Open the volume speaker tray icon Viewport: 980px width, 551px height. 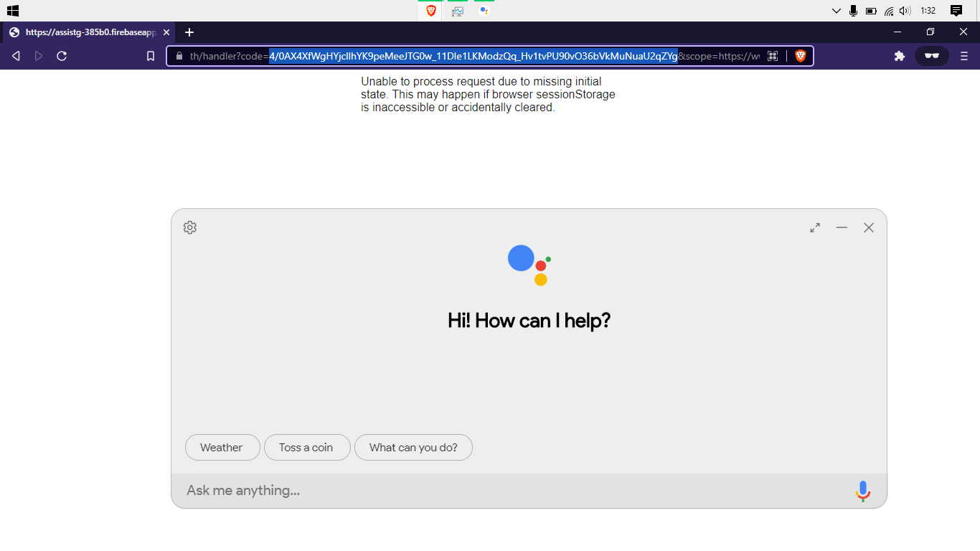click(x=905, y=11)
